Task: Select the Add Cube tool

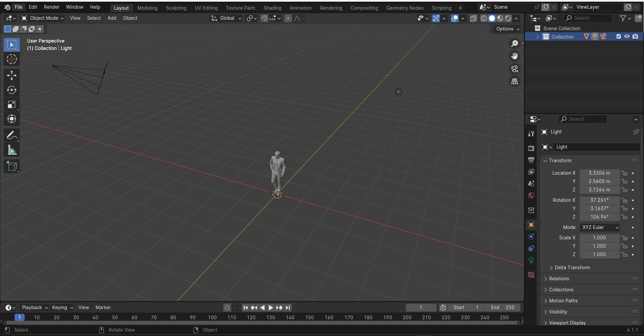Action: tap(12, 166)
